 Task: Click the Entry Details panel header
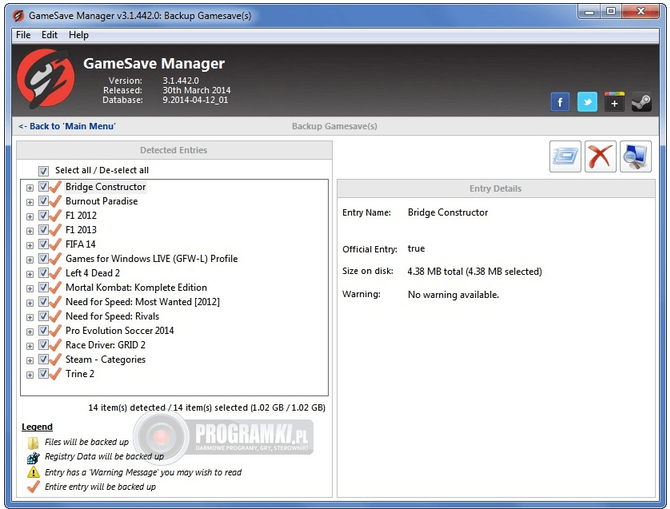[496, 188]
